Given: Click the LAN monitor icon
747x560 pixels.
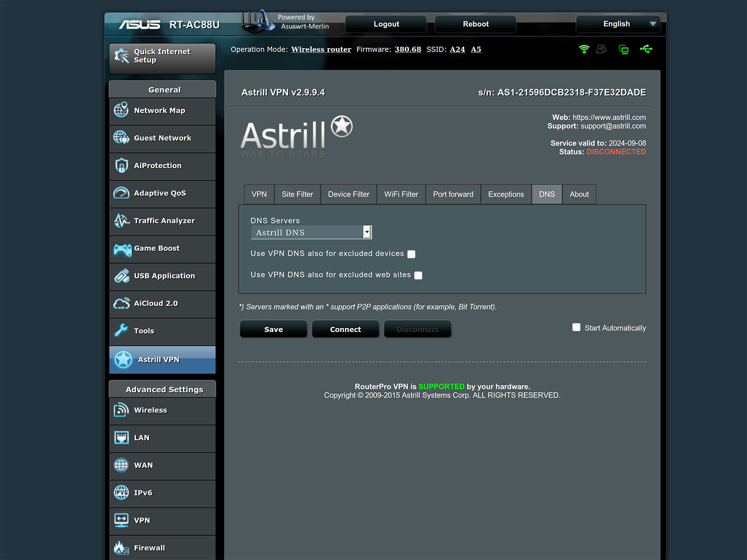Looking at the screenshot, I should tap(121, 437).
